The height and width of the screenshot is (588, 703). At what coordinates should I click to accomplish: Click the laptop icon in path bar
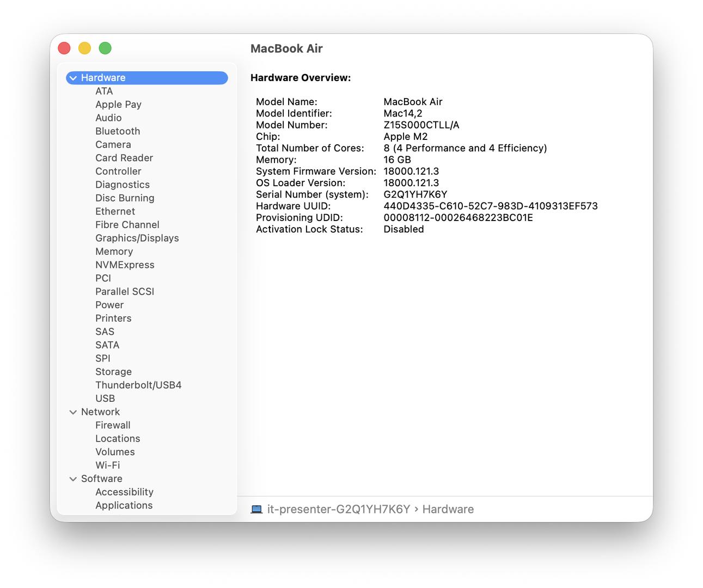point(256,510)
